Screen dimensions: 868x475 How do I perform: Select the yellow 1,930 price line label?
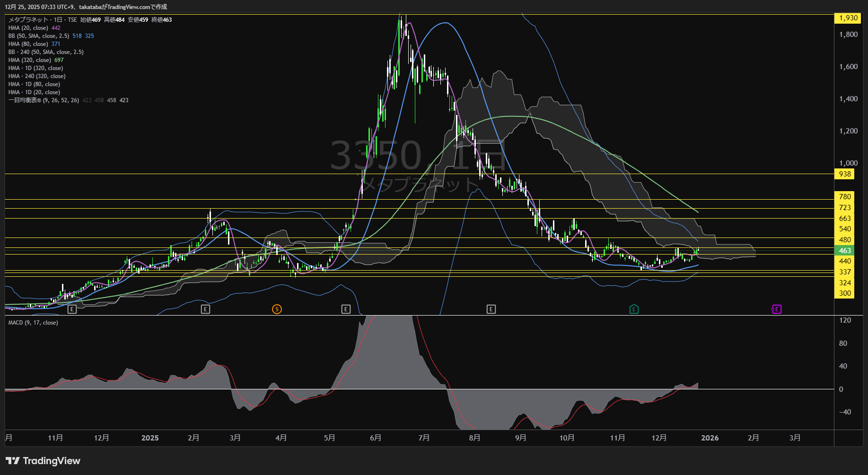848,18
